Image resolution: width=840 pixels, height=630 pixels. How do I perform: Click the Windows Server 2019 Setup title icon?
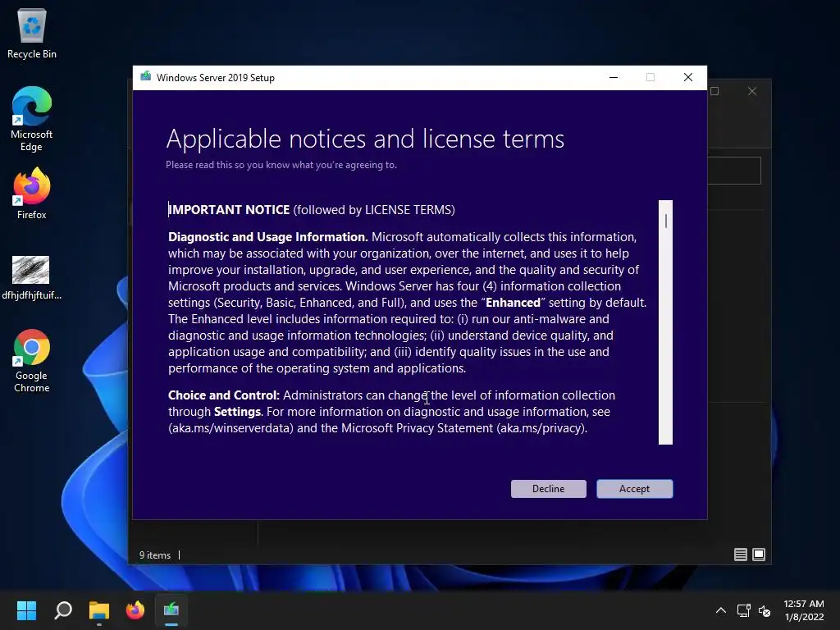(x=146, y=77)
